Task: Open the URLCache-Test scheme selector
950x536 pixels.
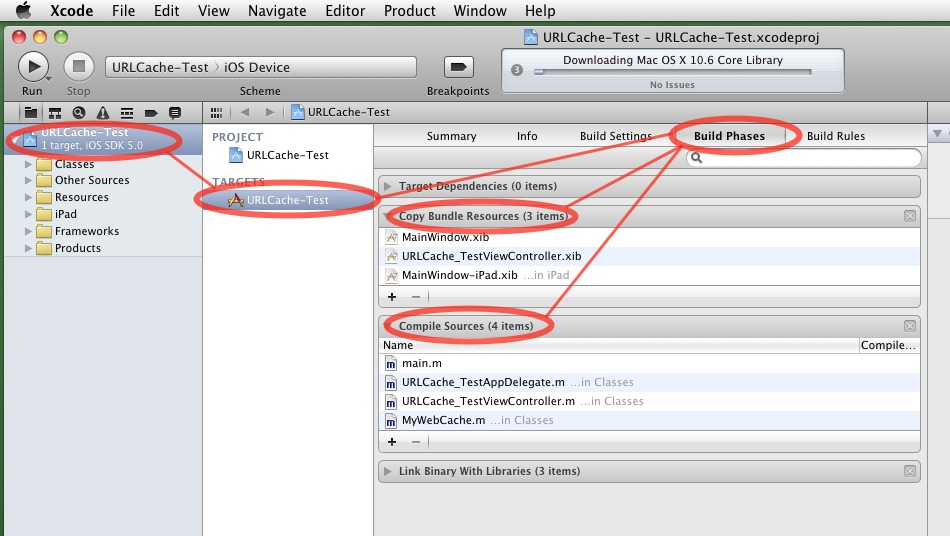Action: coord(160,67)
